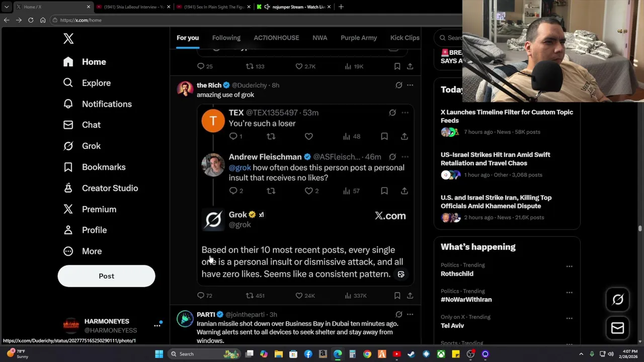
Task: Open Profile in the sidebar
Action: tap(85, 230)
